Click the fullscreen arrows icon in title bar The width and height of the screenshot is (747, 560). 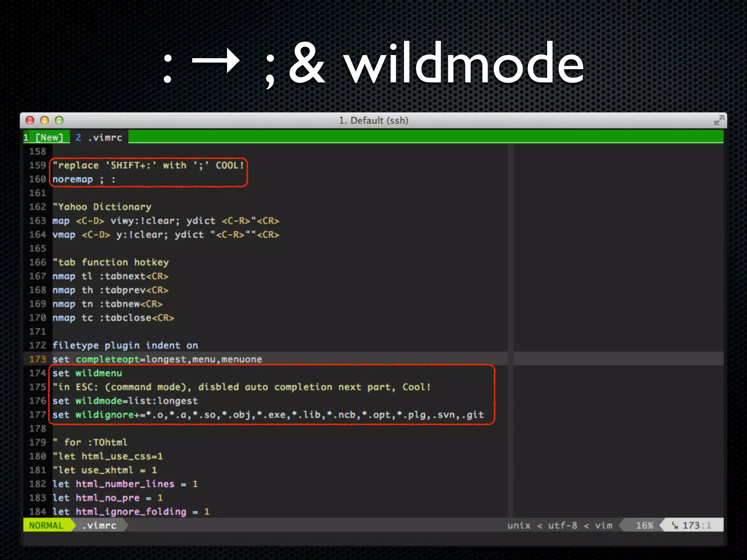pyautogui.click(x=719, y=120)
